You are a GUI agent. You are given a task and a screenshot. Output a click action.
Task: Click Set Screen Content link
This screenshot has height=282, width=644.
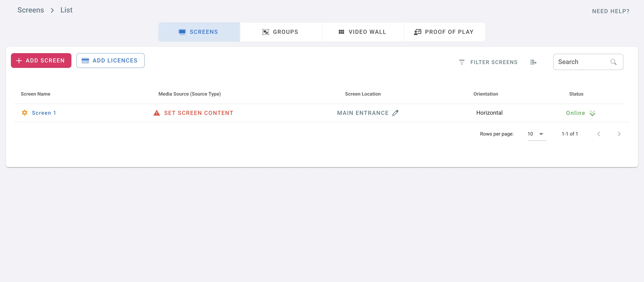click(x=199, y=113)
